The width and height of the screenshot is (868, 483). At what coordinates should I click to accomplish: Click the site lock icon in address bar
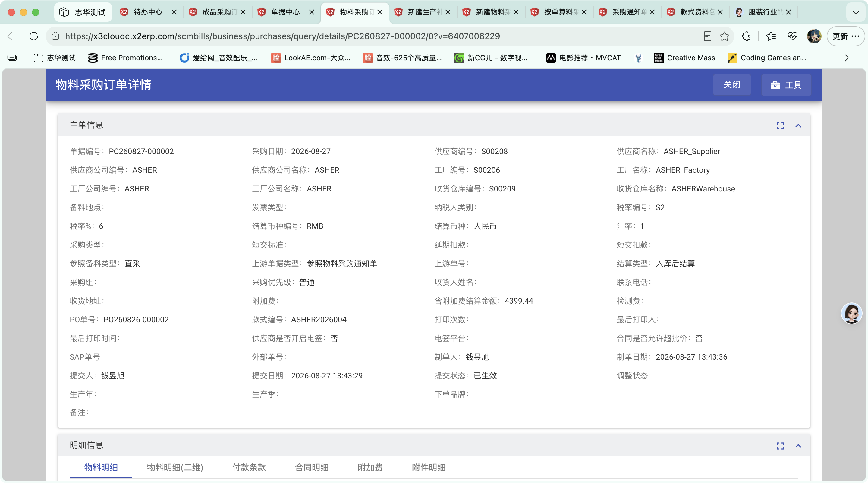pyautogui.click(x=55, y=36)
